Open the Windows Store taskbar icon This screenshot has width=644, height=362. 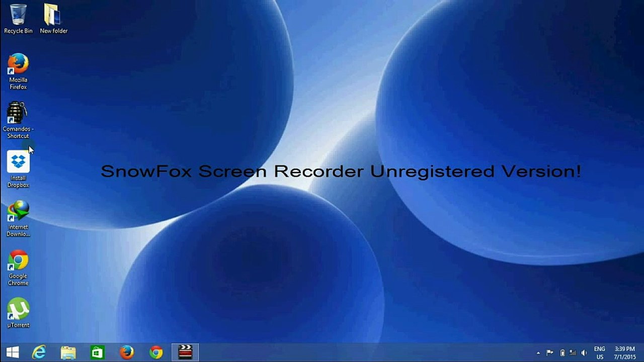[x=98, y=352]
